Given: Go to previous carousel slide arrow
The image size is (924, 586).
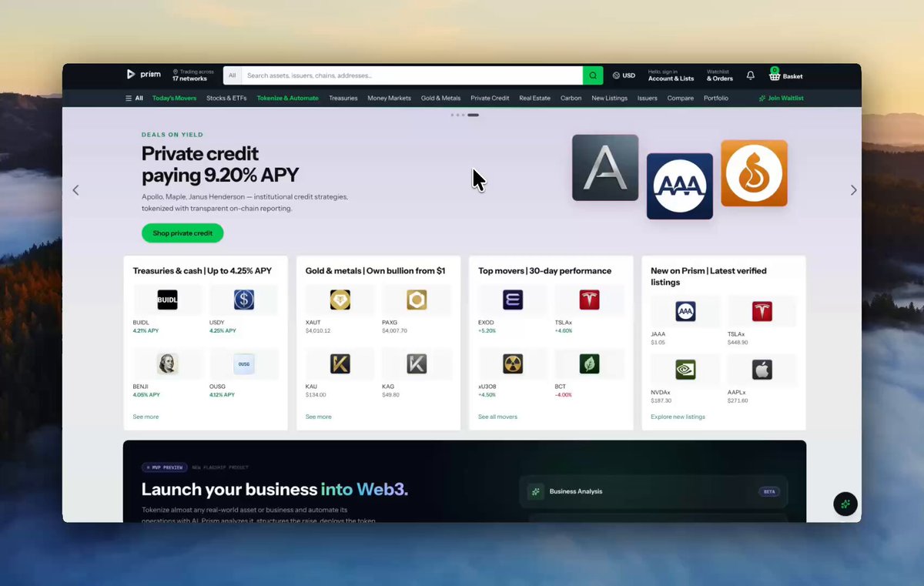Looking at the screenshot, I should [x=75, y=190].
